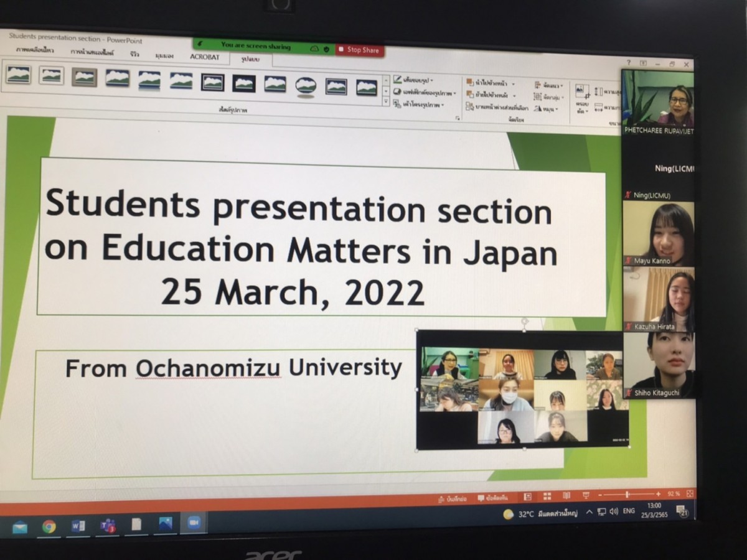Image resolution: width=747 pixels, height=560 pixels.
Task: Open the Picture Layout dropdown
Action: point(420,105)
